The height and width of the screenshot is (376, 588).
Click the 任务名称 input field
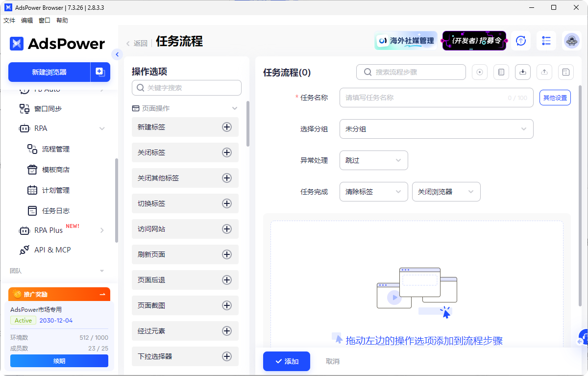[436, 98]
